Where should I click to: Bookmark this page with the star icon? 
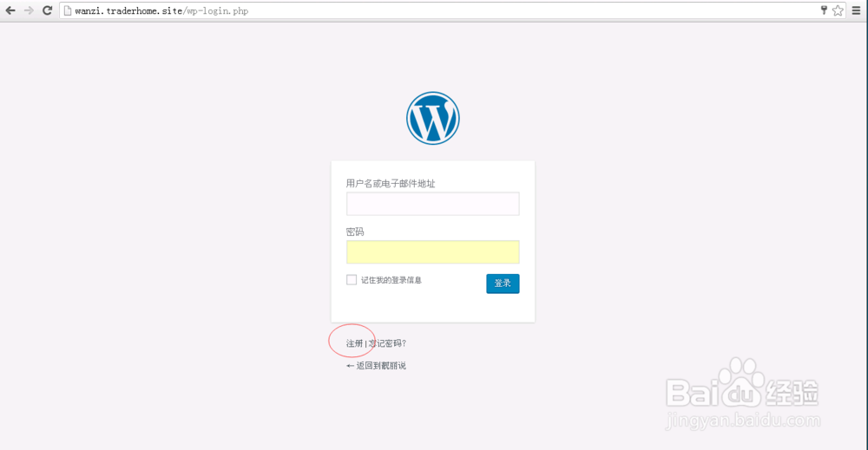coord(838,10)
